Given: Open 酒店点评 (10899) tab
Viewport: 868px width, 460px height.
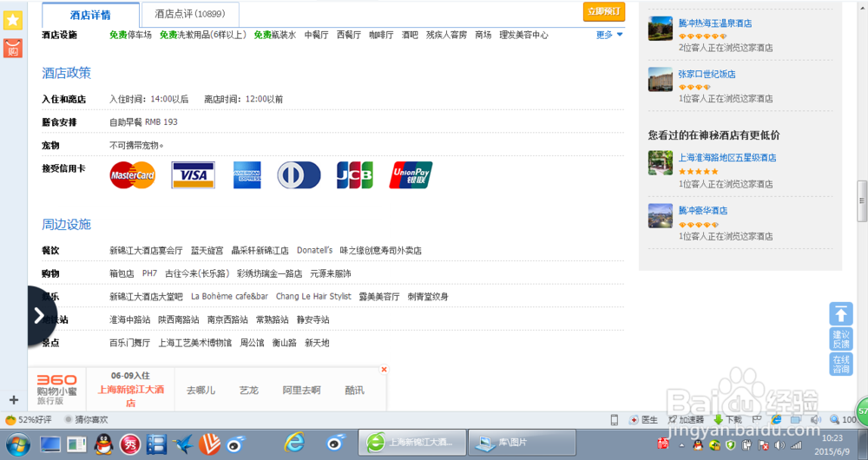Looking at the screenshot, I should tap(190, 14).
